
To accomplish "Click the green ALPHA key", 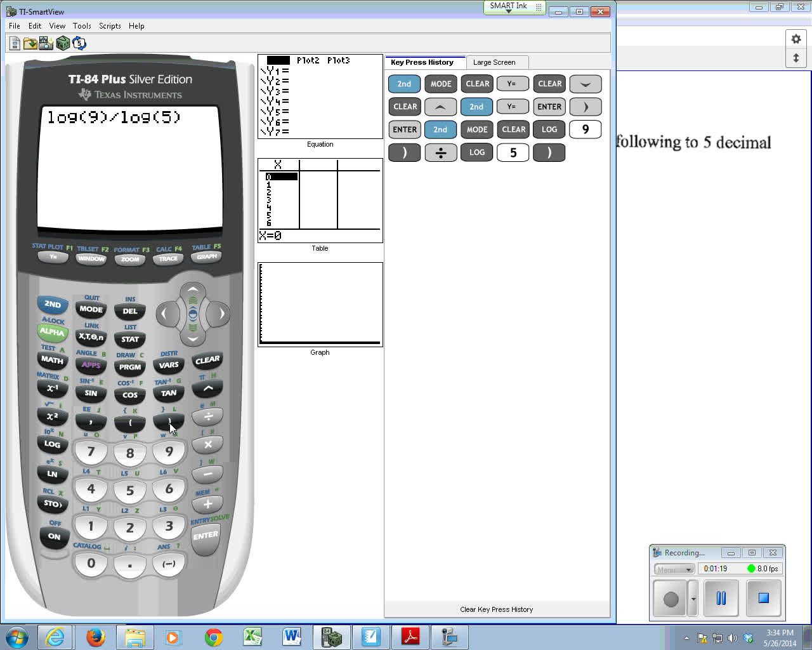I will [52, 332].
